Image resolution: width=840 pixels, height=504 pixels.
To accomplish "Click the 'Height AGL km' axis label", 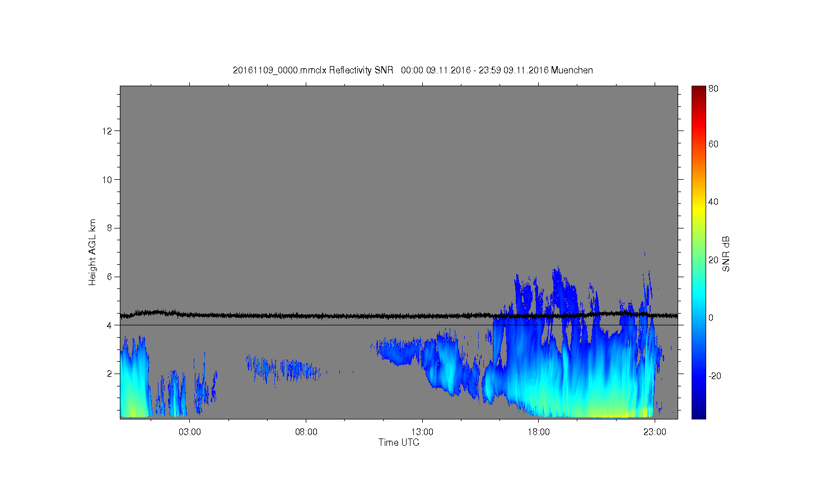I will (92, 252).
